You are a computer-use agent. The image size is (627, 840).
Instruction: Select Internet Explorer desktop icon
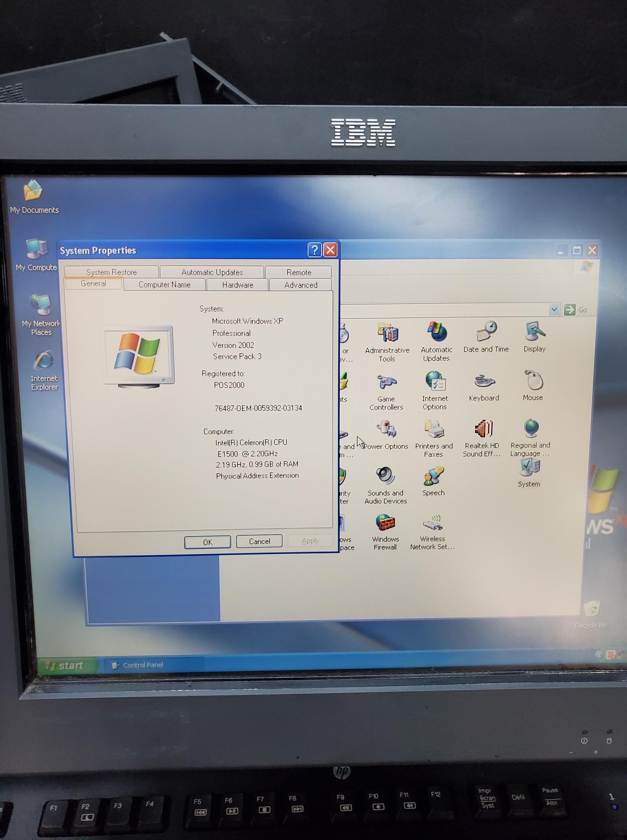pyautogui.click(x=44, y=370)
